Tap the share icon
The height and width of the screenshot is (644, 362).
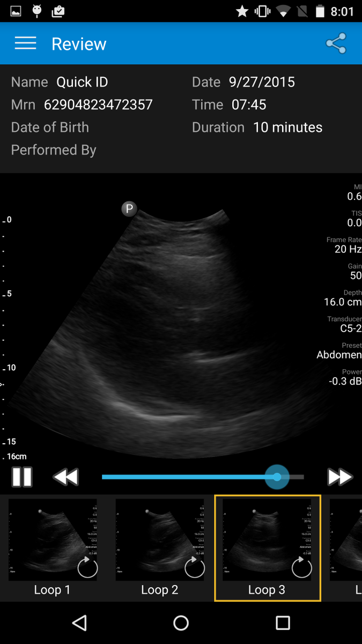pos(336,43)
